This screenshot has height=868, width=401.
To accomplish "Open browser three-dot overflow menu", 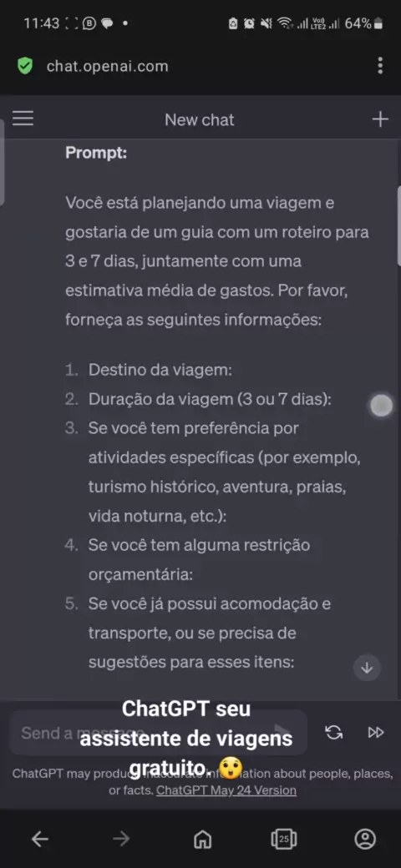I will click(x=380, y=65).
